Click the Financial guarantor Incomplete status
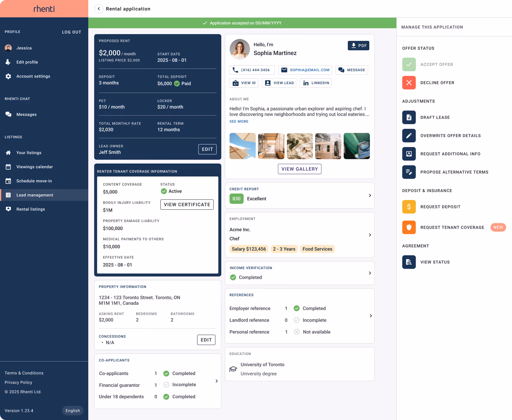 (180, 385)
